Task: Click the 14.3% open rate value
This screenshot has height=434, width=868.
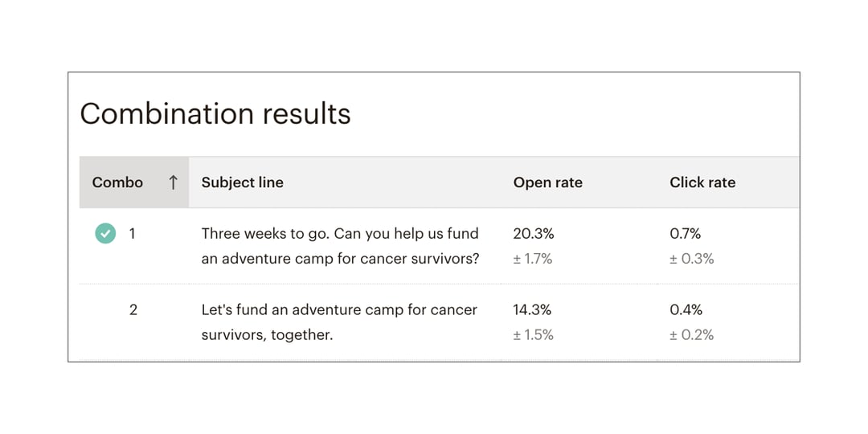Action: point(533,309)
